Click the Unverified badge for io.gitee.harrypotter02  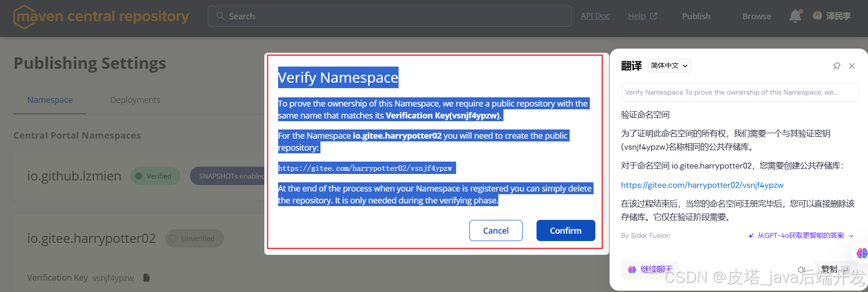[x=194, y=238]
